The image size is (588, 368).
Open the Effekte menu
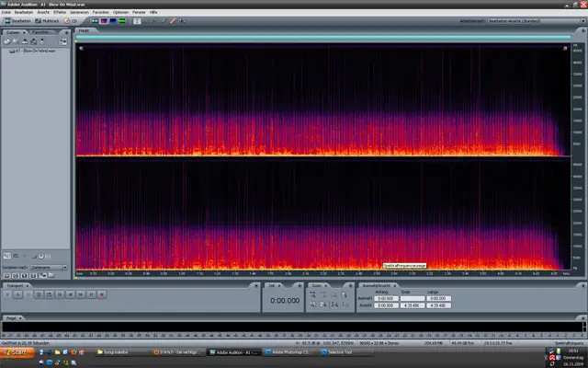pos(61,12)
